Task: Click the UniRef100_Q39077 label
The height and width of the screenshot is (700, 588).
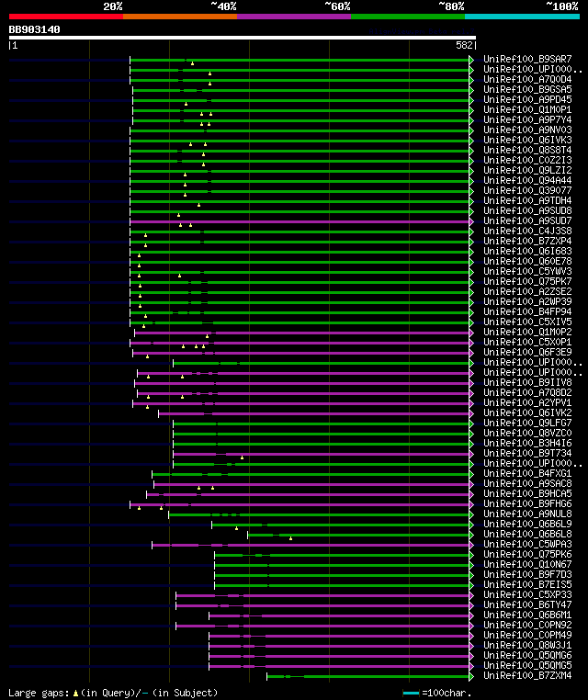Action: point(527,190)
